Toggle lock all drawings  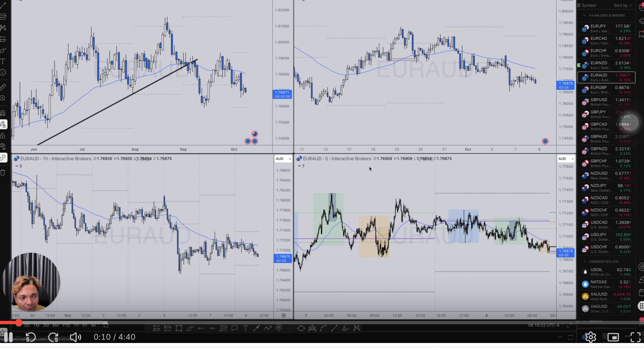3,136
